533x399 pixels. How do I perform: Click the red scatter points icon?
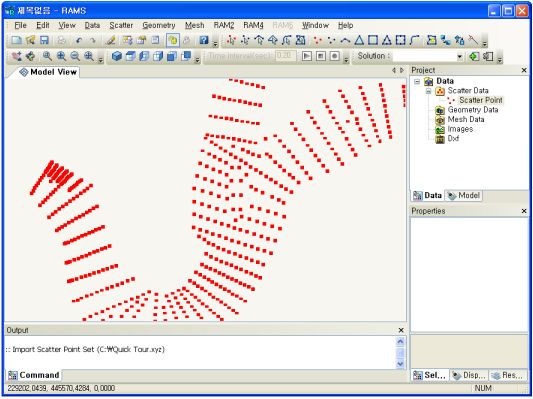tap(317, 40)
